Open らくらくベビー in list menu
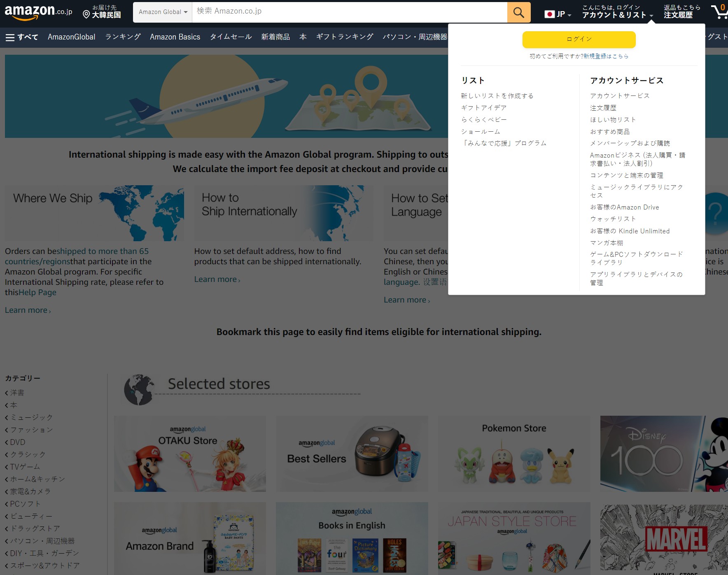Viewport: 728px width, 575px height. [484, 120]
